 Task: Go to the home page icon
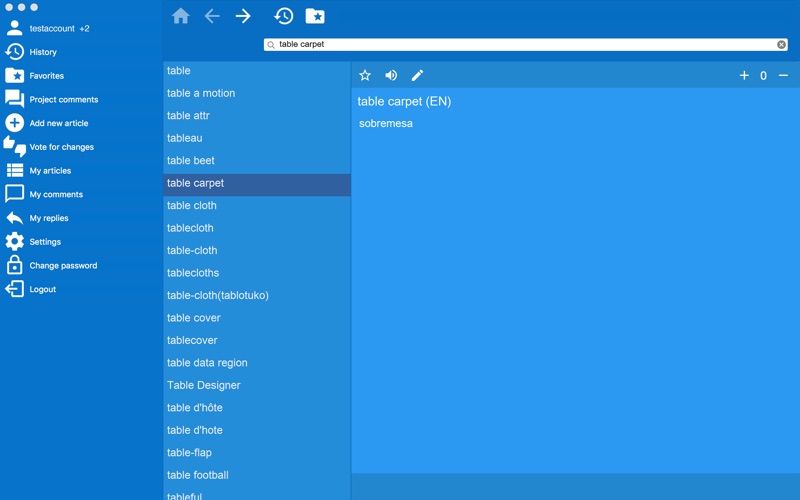(x=181, y=16)
